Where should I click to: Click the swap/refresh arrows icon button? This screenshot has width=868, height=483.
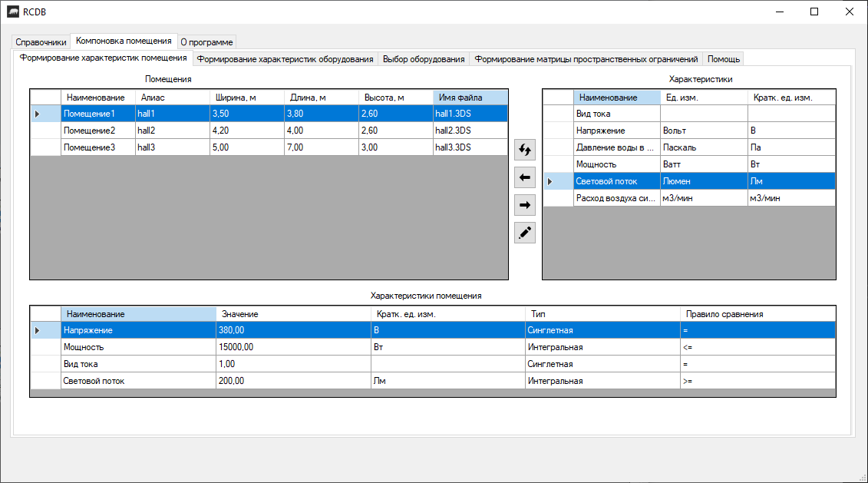[x=525, y=151]
